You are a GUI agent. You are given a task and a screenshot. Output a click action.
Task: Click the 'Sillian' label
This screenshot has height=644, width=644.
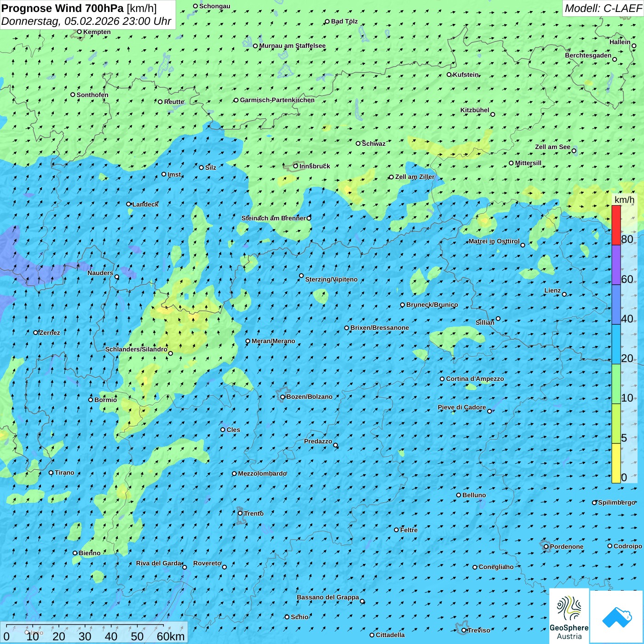(x=485, y=323)
